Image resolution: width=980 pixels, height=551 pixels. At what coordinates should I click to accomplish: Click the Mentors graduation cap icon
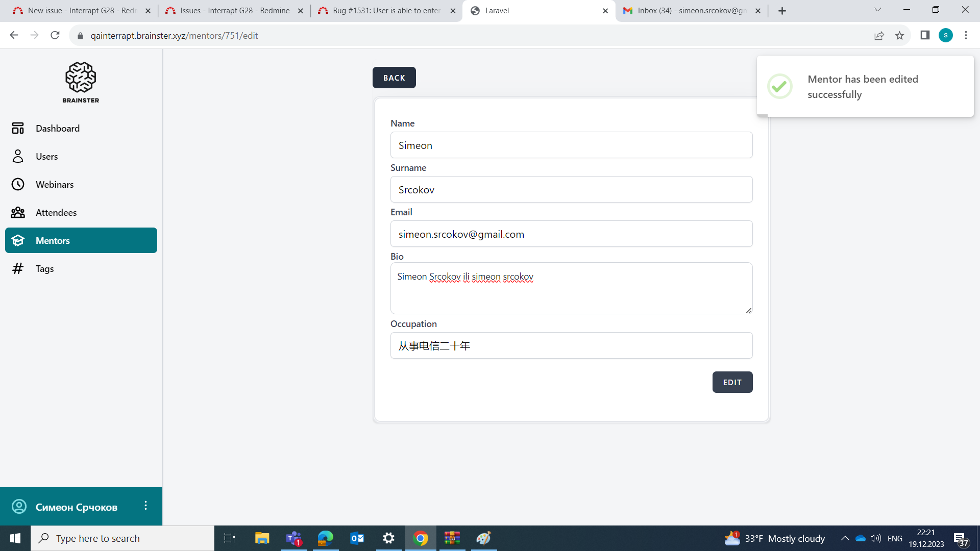[x=18, y=240]
